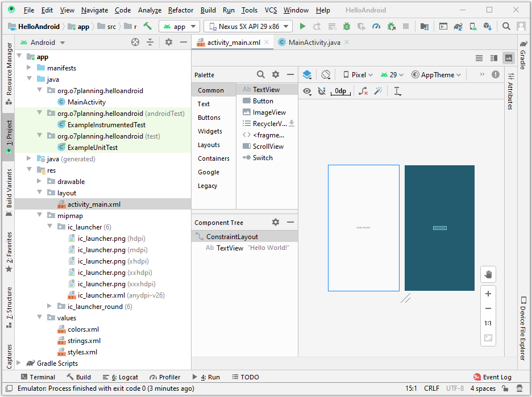Expand the Gradle Scripts node
The image size is (532, 397).
pyautogui.click(x=19, y=363)
